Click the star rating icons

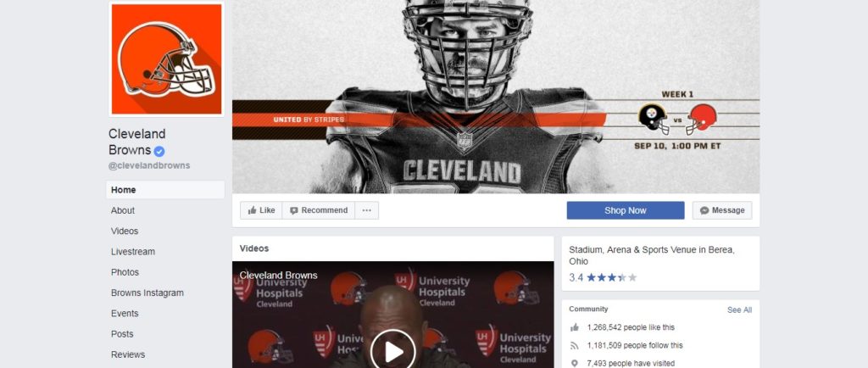(x=611, y=277)
